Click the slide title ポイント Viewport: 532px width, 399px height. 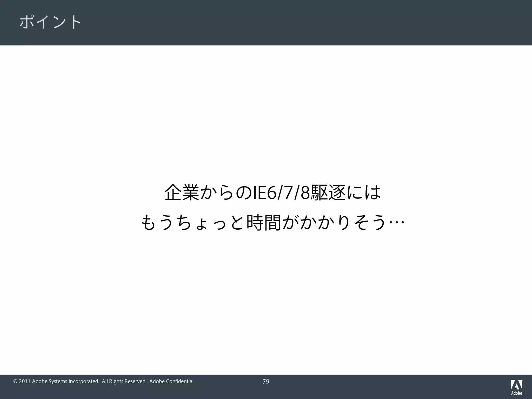50,22
